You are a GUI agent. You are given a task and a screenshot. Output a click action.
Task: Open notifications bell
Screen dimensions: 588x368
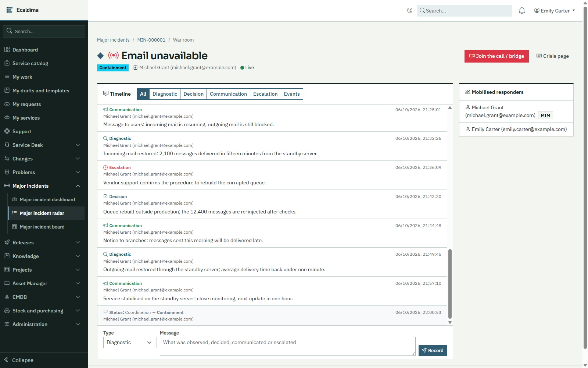point(522,11)
